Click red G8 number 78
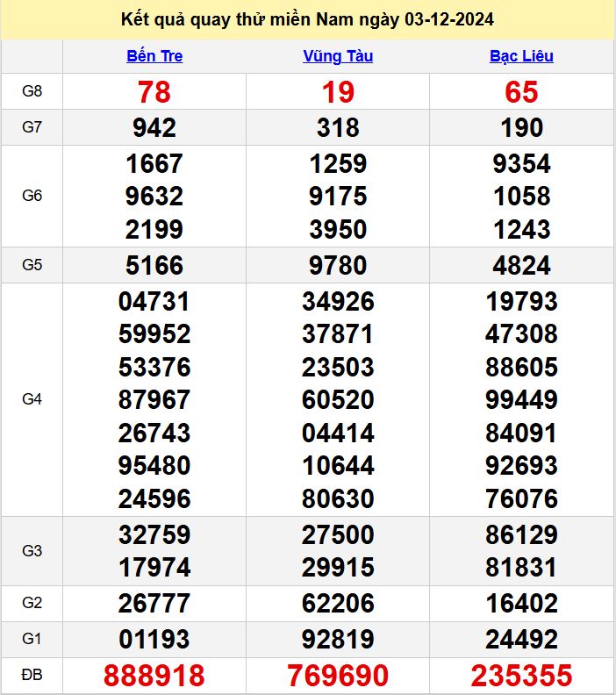Screen dimensions: 616x695 coord(154,92)
